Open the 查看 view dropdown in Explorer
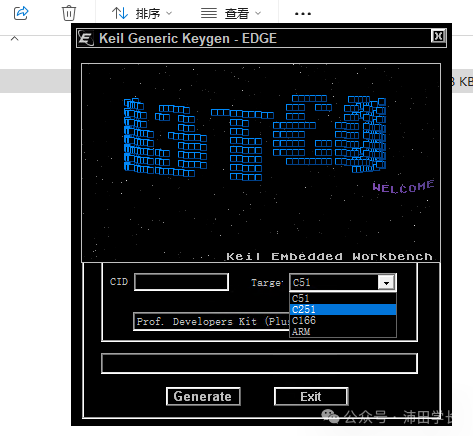 [x=231, y=14]
